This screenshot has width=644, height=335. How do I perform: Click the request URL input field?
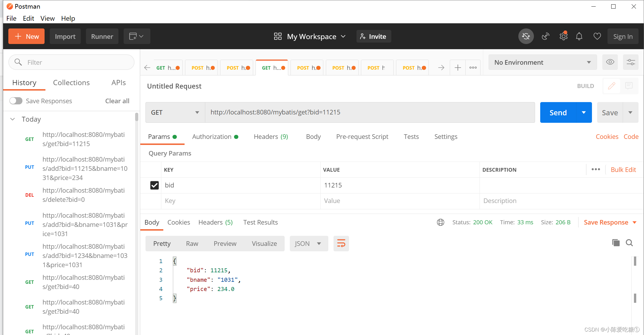click(369, 112)
